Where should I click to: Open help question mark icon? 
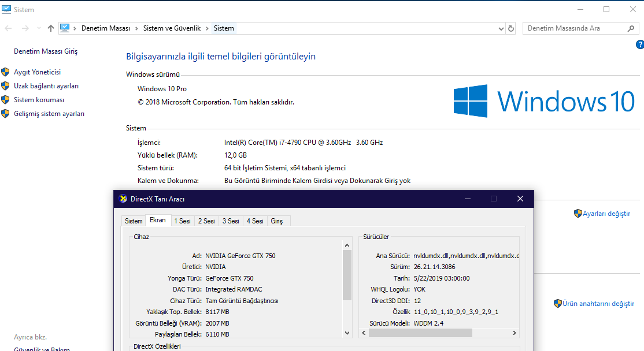coord(640,44)
